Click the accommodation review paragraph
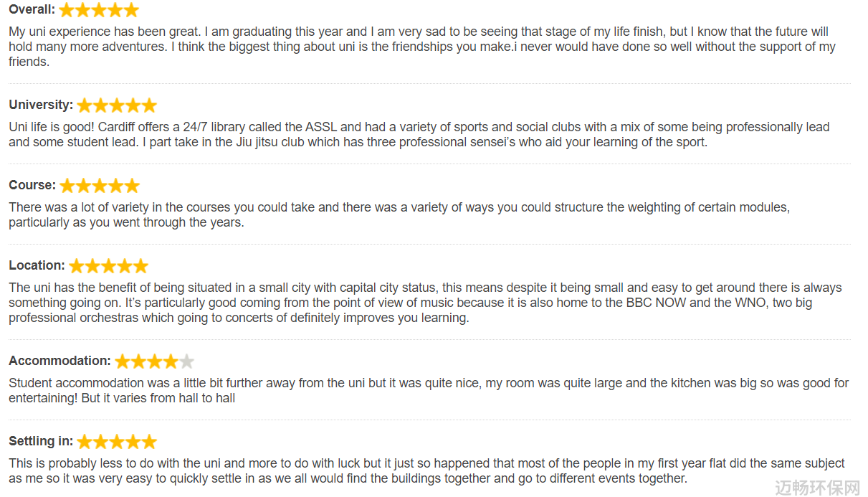The width and height of the screenshot is (868, 497). tap(429, 391)
